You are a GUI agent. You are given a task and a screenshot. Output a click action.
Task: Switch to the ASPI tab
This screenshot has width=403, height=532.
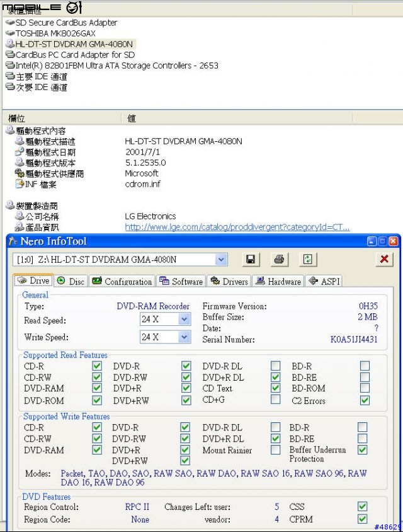324,281
